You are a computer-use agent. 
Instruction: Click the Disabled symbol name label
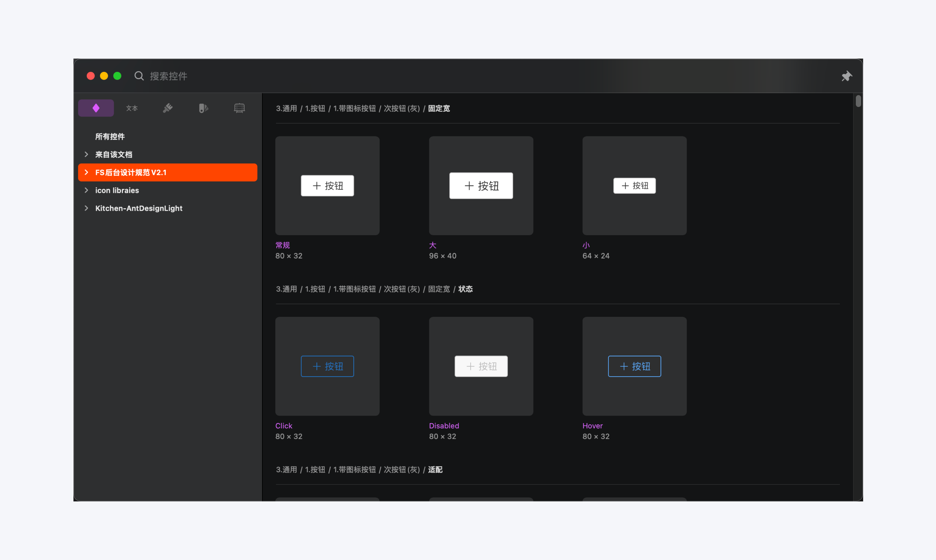(x=444, y=426)
